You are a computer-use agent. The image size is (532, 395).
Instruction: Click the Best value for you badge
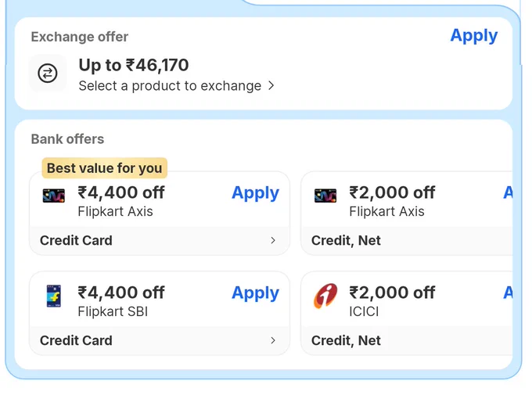(x=105, y=168)
